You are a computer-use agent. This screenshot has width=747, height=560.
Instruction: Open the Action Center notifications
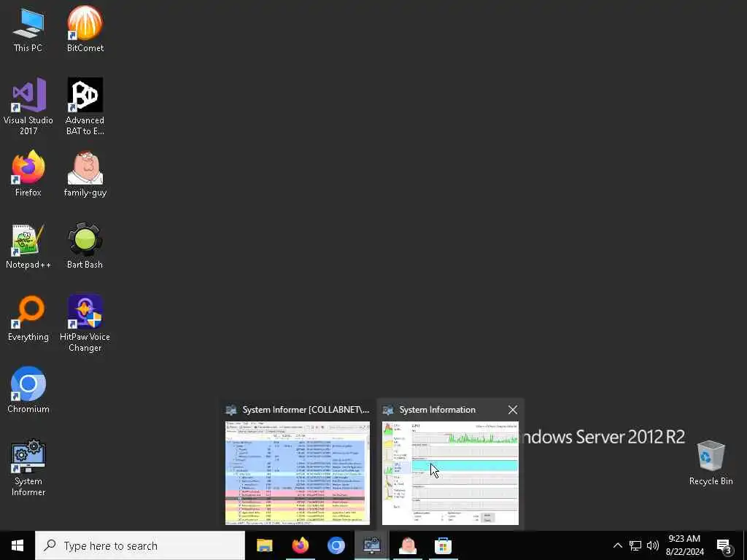click(x=724, y=545)
